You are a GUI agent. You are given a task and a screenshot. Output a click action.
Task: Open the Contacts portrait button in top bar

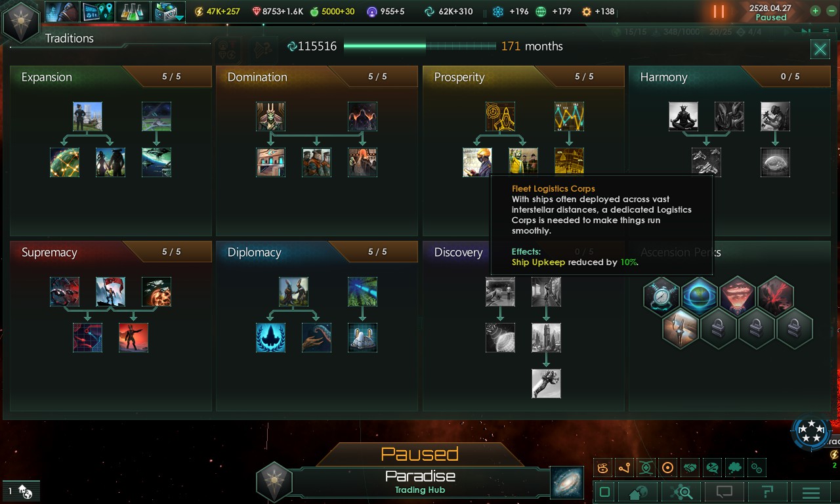[62, 11]
